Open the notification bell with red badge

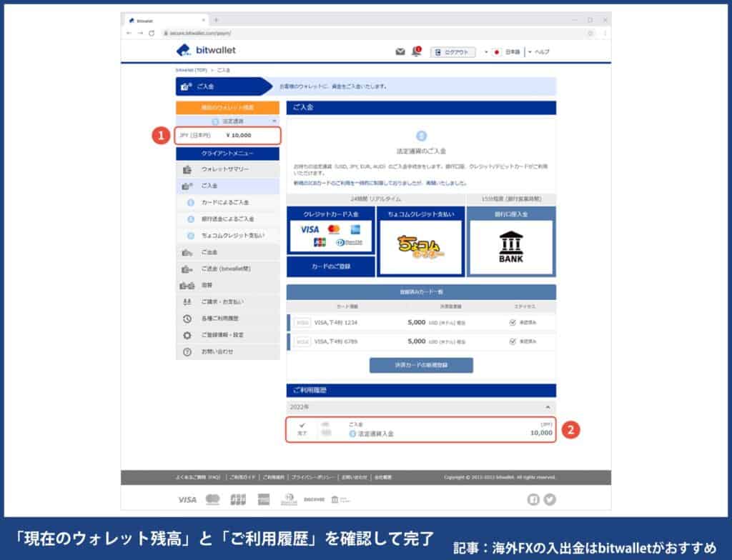coord(416,51)
